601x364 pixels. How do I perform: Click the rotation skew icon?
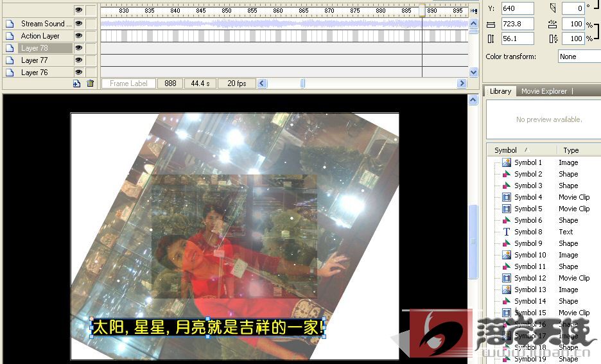tap(553, 8)
